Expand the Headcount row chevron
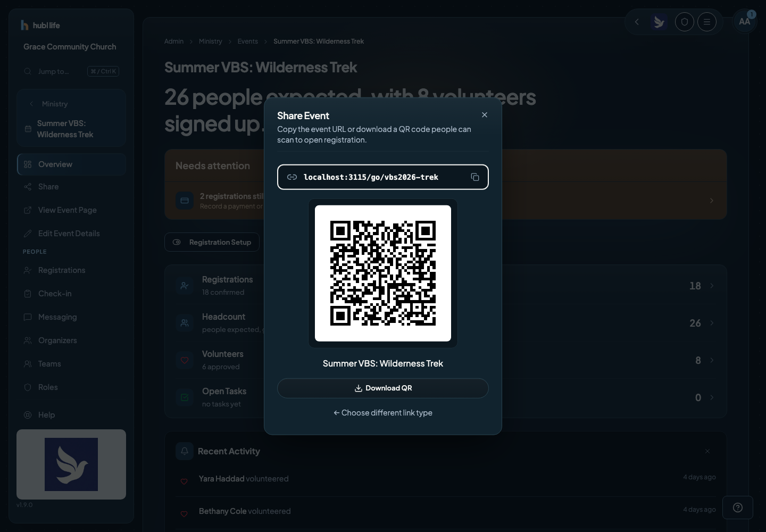Screen dimensions: 766x532 point(712,323)
